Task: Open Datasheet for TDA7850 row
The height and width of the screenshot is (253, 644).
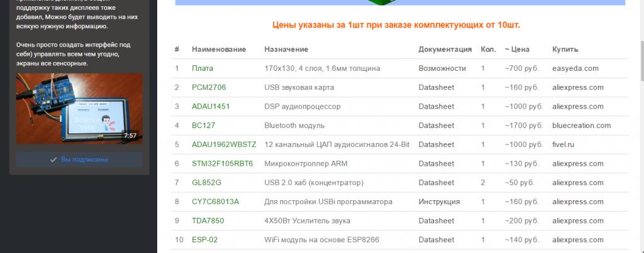Action: 436,221
